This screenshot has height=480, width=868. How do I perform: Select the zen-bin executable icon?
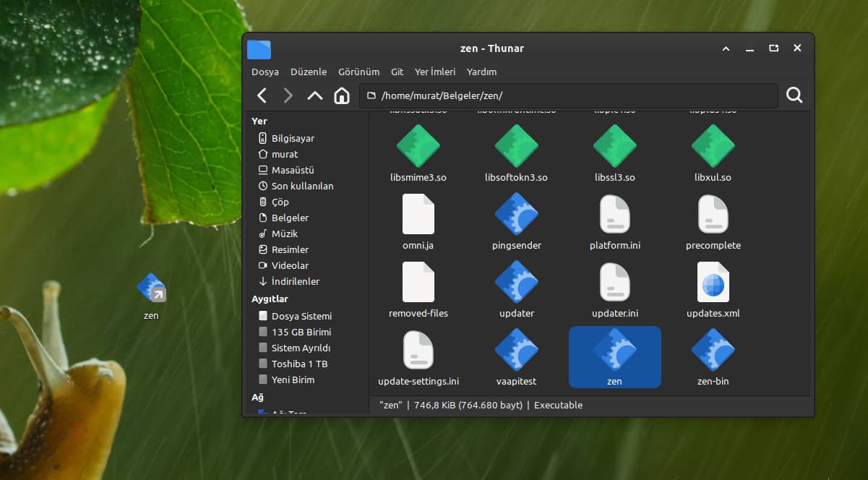(713, 351)
